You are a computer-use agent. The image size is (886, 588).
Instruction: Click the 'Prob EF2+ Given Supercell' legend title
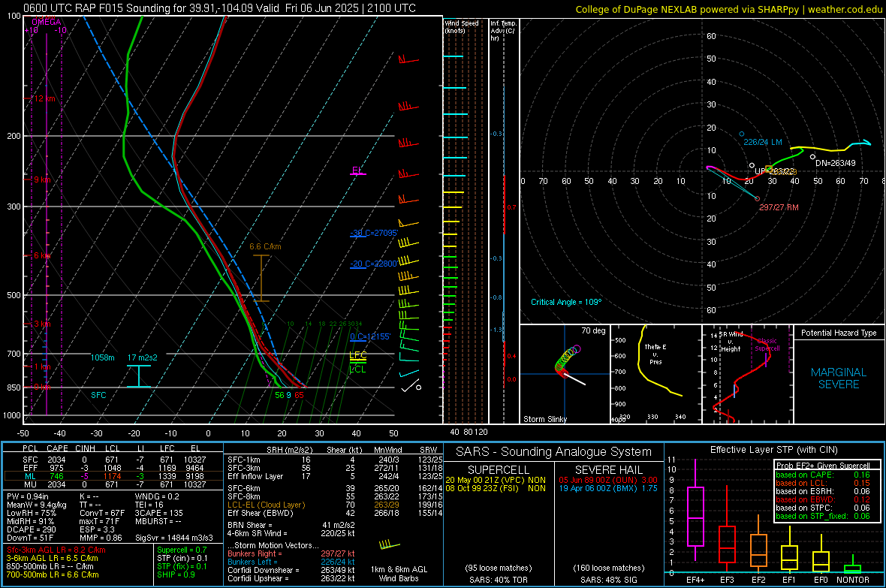tap(823, 466)
